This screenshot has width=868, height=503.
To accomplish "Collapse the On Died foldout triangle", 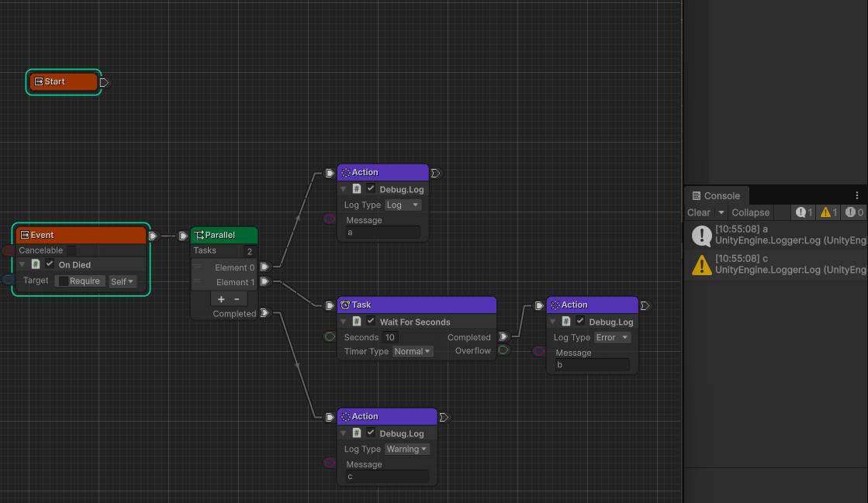I will [22, 265].
